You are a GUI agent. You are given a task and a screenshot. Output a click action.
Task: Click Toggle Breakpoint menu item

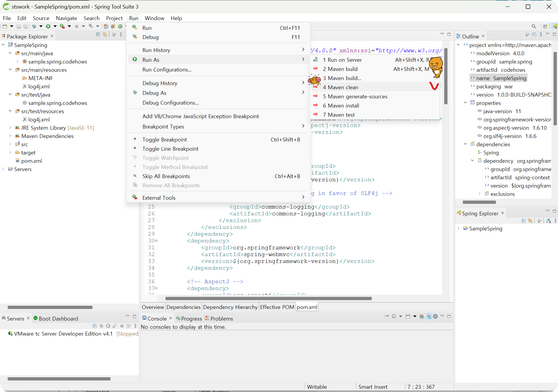pyautogui.click(x=218, y=139)
